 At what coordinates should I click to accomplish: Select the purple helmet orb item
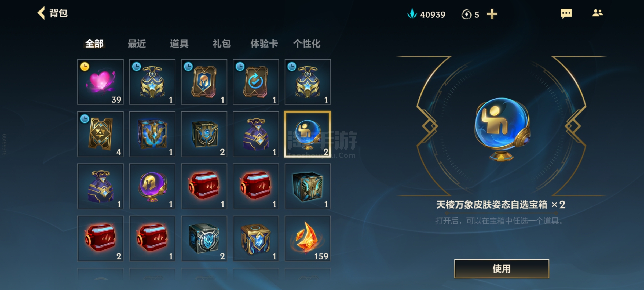[152, 186]
